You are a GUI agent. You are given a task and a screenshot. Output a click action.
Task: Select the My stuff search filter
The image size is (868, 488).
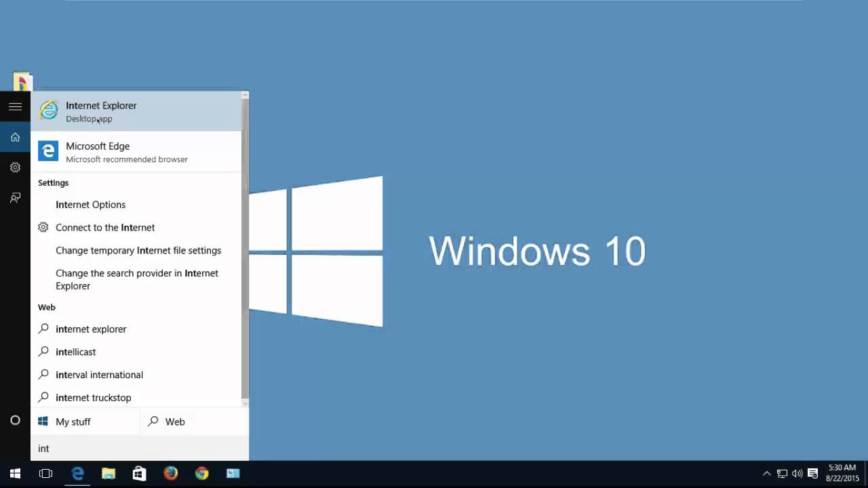[85, 422]
